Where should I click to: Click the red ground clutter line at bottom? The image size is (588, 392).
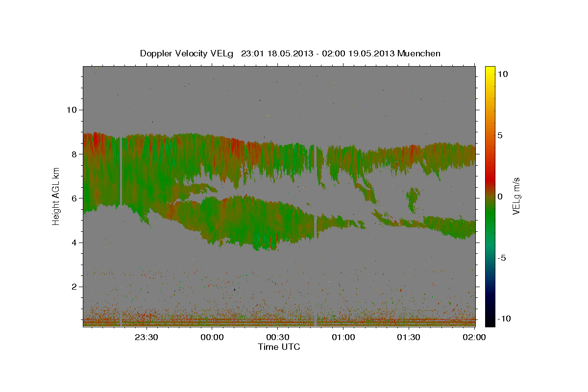click(279, 320)
